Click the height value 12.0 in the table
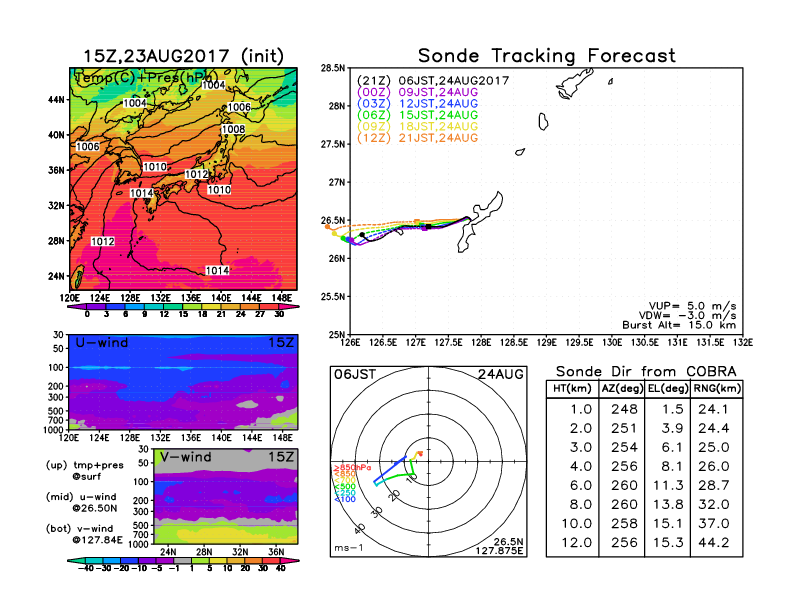Image resolution: width=792 pixels, height=612 pixels. click(576, 543)
